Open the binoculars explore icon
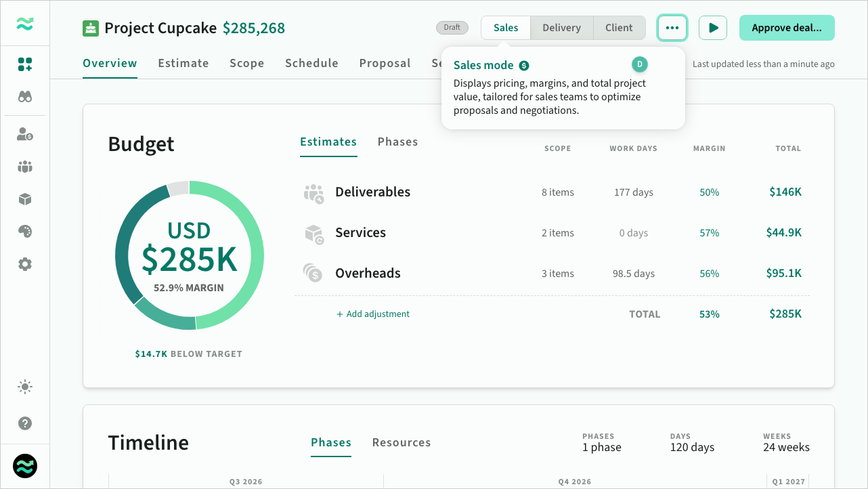Viewport: 868px width, 489px height. 25,97
